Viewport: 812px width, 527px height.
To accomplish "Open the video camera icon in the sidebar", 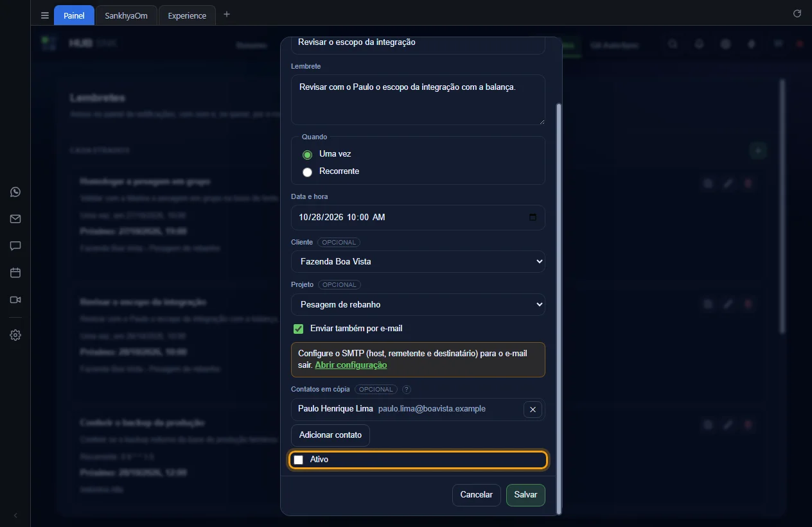I will point(15,300).
